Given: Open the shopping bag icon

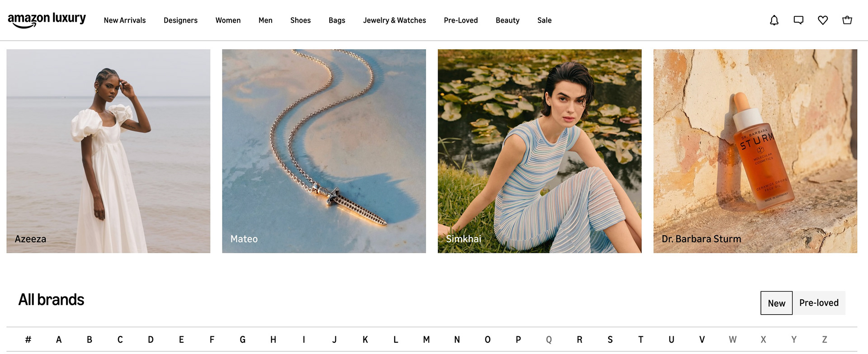Looking at the screenshot, I should click(847, 20).
